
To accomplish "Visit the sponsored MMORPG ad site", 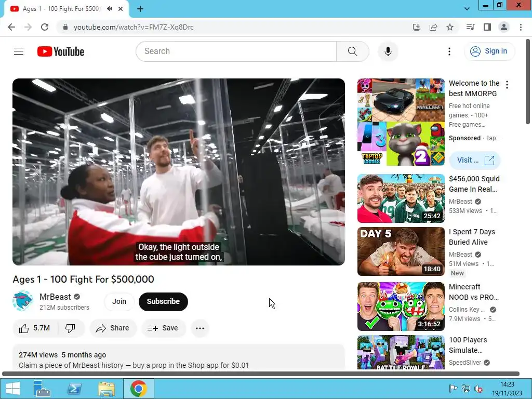I will (475, 160).
